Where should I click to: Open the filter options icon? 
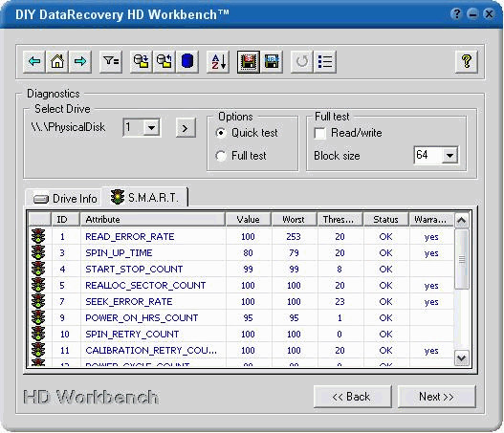(111, 61)
